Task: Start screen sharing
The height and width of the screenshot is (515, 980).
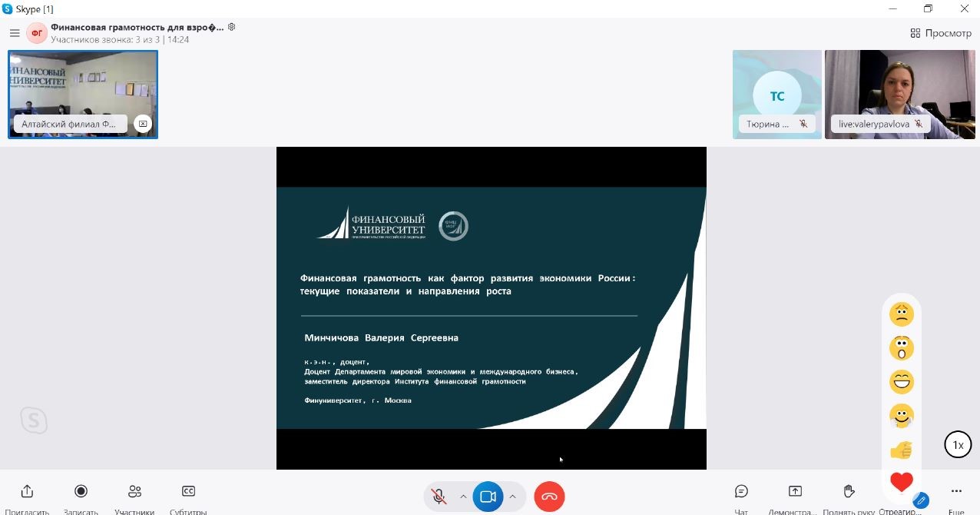Action: (795, 492)
